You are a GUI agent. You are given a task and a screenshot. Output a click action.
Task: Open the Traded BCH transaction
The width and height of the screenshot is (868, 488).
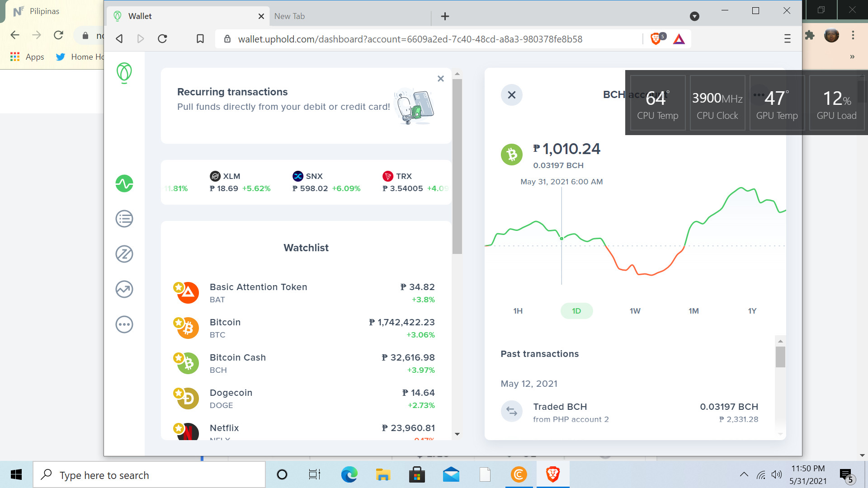(630, 413)
